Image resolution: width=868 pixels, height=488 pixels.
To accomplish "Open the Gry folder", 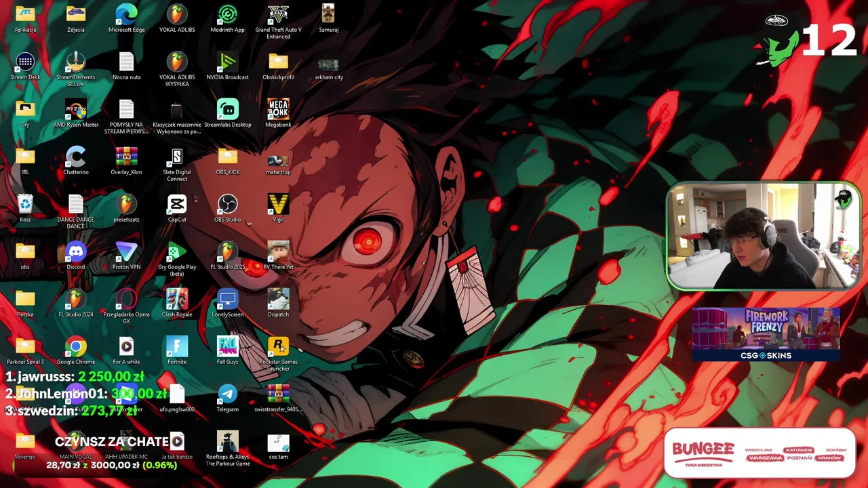I will pos(25,114).
